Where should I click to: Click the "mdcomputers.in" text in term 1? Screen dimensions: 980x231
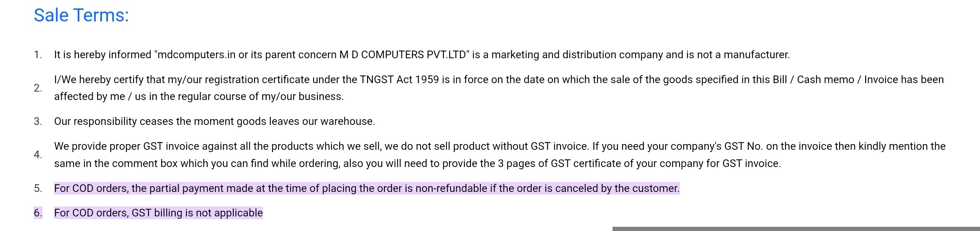click(196, 55)
